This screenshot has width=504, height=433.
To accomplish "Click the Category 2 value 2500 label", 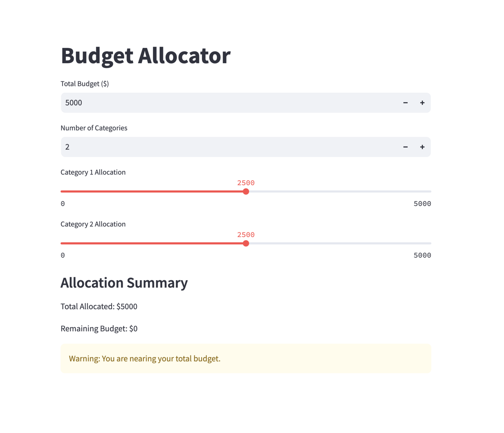I will [x=246, y=235].
